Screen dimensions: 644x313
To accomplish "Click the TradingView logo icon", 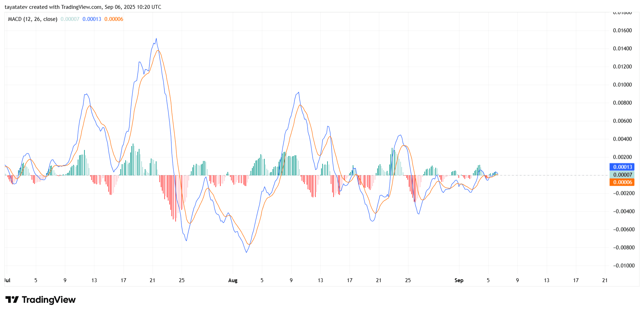I will pos(12,300).
